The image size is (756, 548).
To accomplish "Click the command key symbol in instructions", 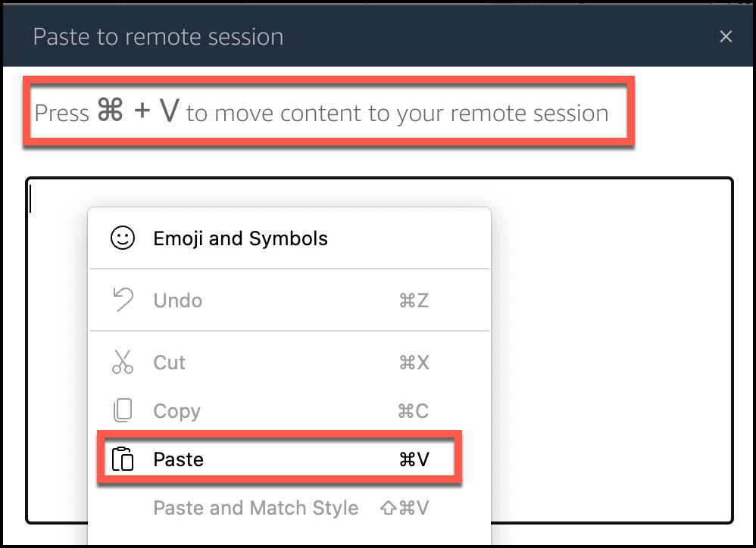I will click(111, 110).
